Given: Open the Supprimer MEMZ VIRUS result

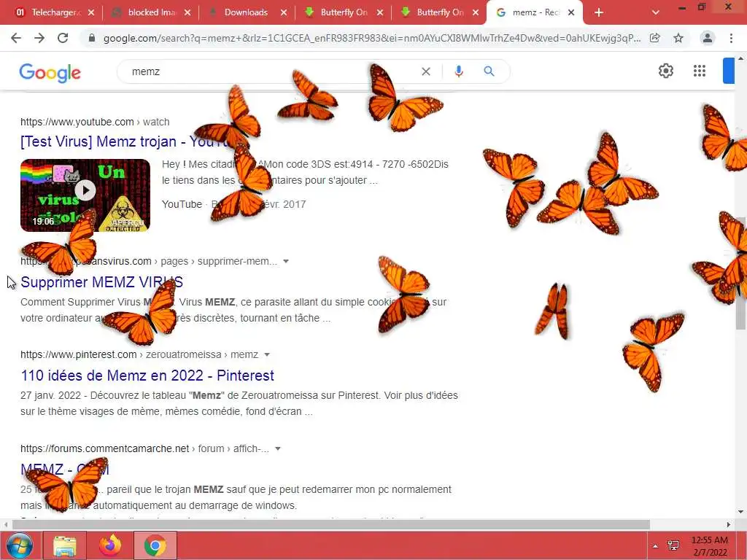Looking at the screenshot, I should pyautogui.click(x=101, y=282).
